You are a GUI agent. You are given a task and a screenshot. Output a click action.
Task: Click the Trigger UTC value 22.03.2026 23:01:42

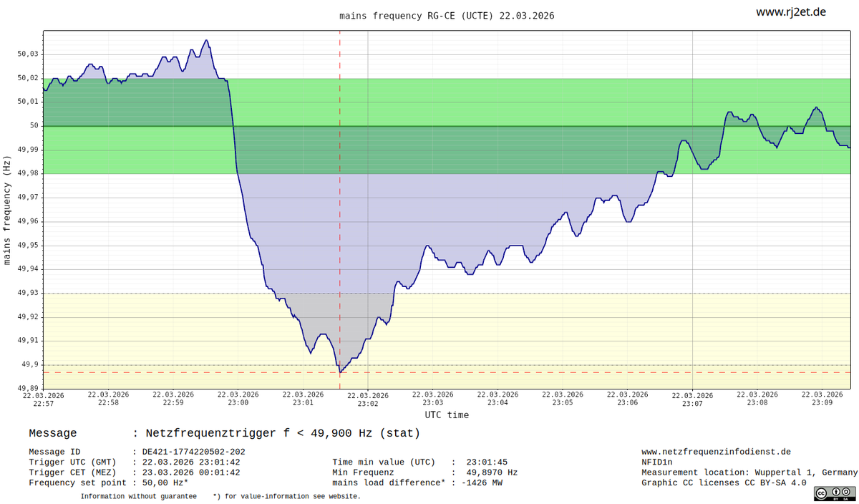[x=191, y=462]
